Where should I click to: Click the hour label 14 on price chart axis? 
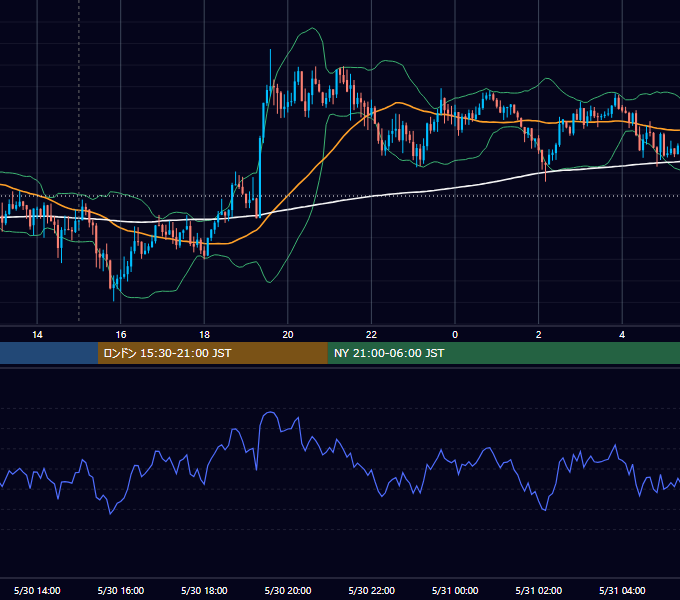pos(37,335)
